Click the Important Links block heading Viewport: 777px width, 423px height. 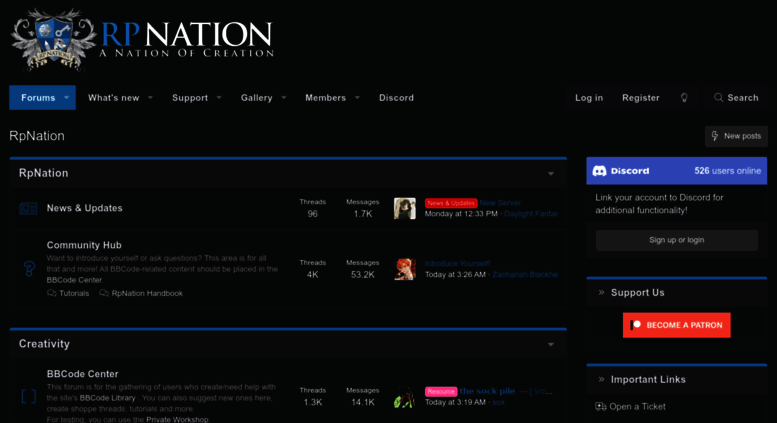coord(648,379)
